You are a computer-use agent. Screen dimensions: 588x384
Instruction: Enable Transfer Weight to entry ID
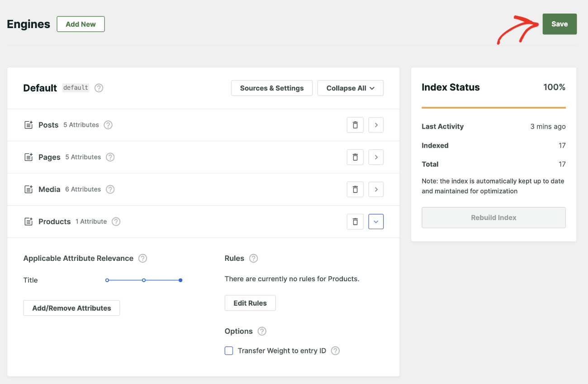[229, 350]
